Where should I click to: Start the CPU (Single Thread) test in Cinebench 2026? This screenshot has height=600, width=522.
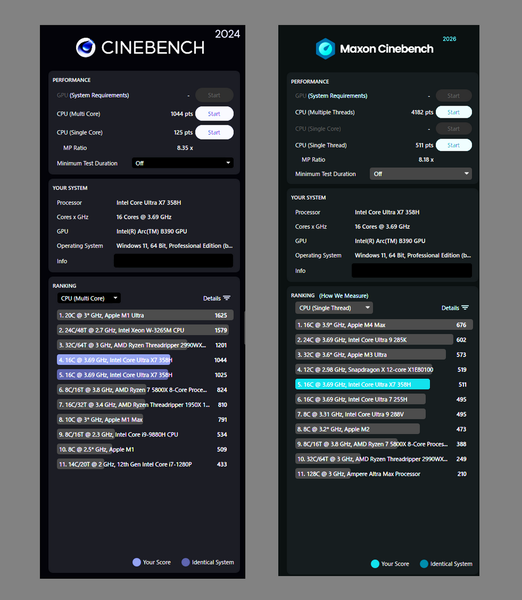pyautogui.click(x=454, y=145)
